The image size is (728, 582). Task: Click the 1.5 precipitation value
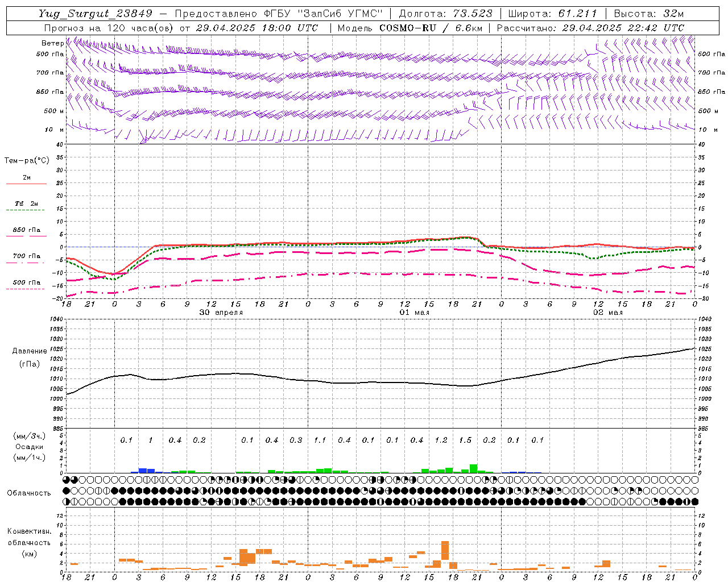pos(465,440)
